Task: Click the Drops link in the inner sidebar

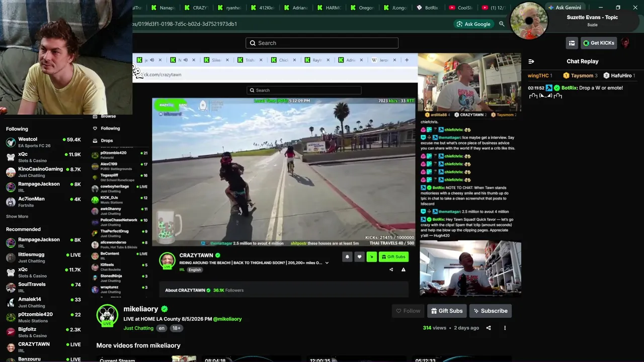Action: point(107,141)
